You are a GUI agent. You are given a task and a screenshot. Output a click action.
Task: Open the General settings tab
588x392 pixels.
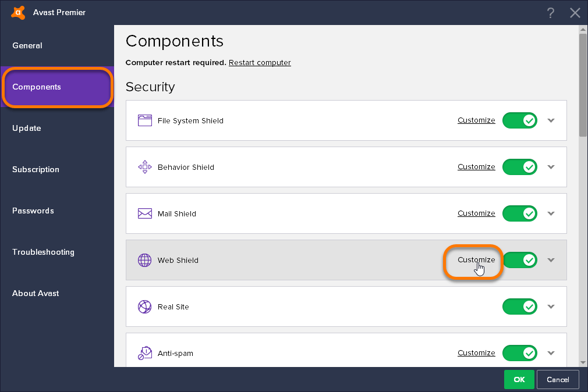tap(57, 46)
